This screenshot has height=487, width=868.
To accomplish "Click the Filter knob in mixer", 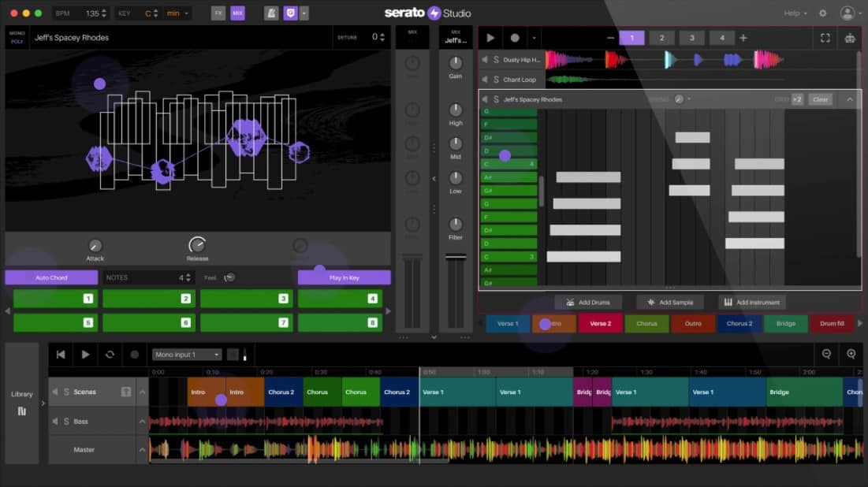I will 456,225.
